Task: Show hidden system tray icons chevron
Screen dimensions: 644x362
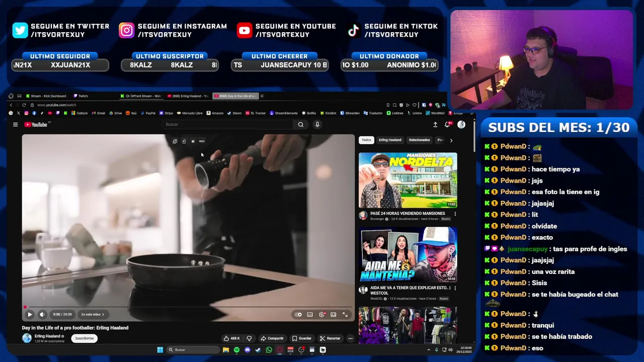Action: 429,350
